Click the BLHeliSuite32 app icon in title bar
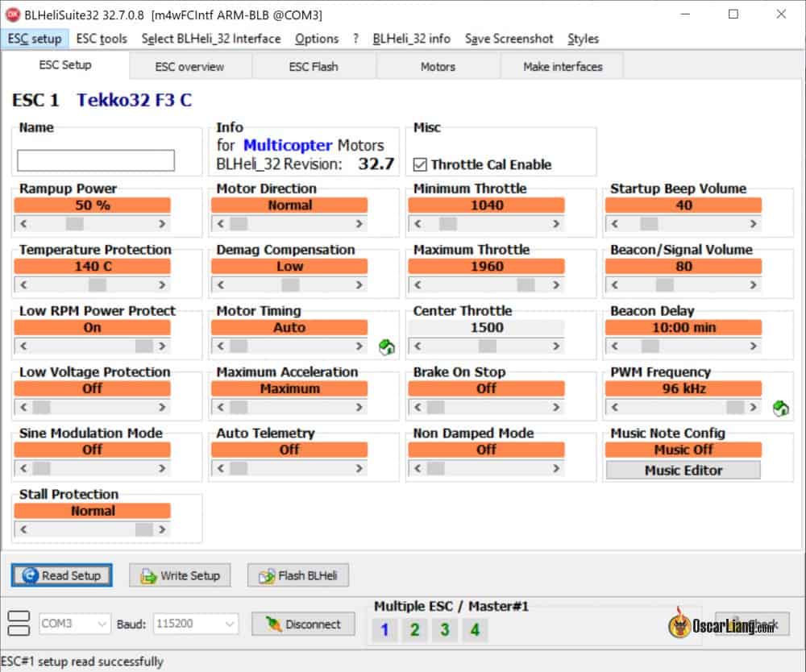Screen dimensions: 806x672 pos(12,15)
